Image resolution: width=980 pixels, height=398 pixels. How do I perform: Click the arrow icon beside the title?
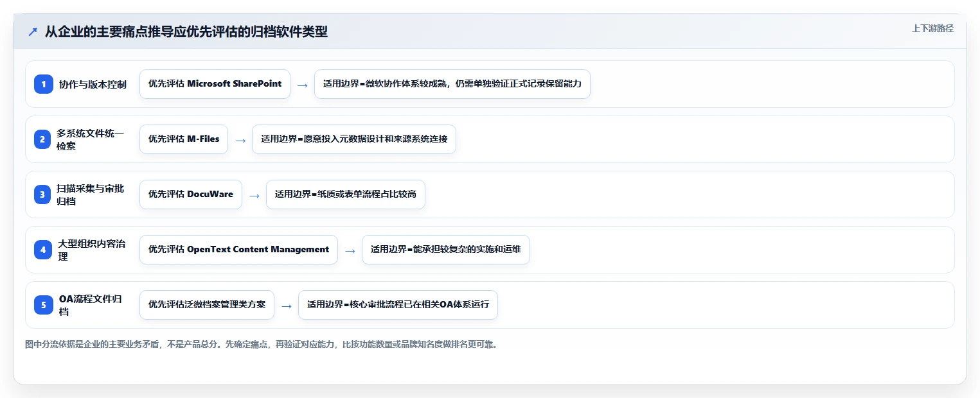coord(33,32)
